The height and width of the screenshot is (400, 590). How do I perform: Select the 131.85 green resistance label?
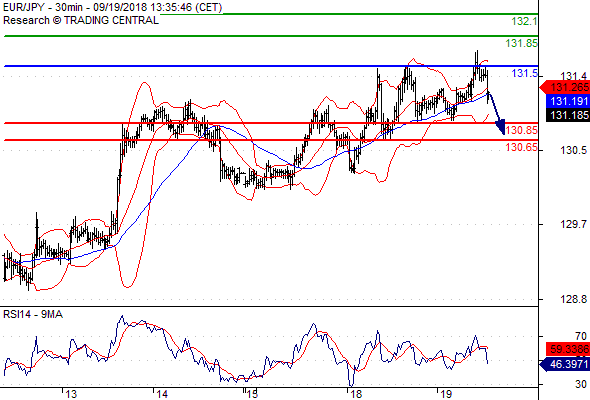[522, 43]
